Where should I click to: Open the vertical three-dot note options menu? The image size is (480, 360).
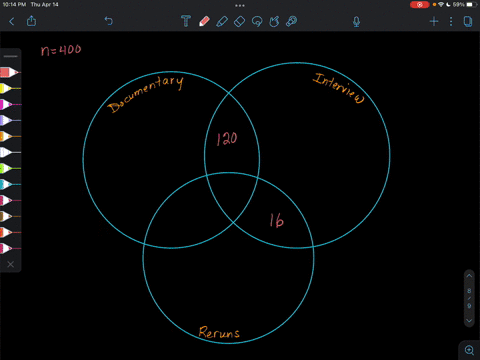451,22
